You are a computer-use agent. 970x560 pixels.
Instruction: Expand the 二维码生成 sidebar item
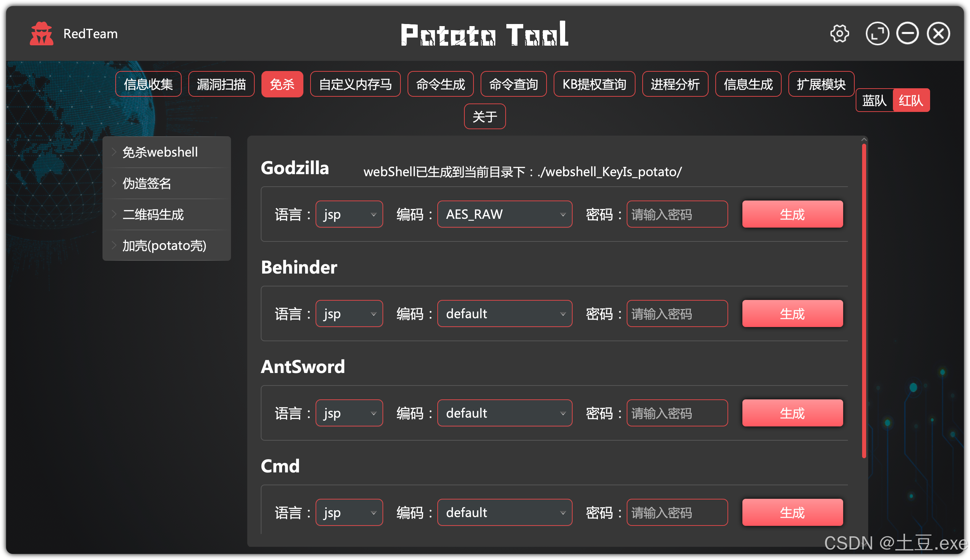153,214
